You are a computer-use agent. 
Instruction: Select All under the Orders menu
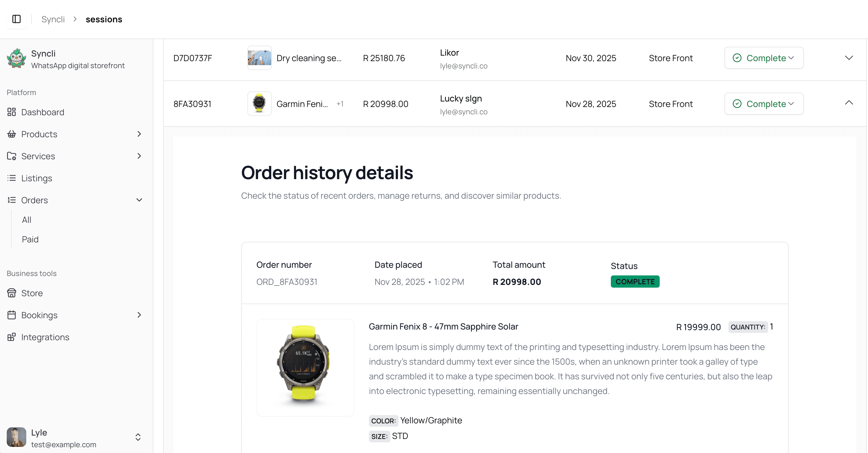26,219
